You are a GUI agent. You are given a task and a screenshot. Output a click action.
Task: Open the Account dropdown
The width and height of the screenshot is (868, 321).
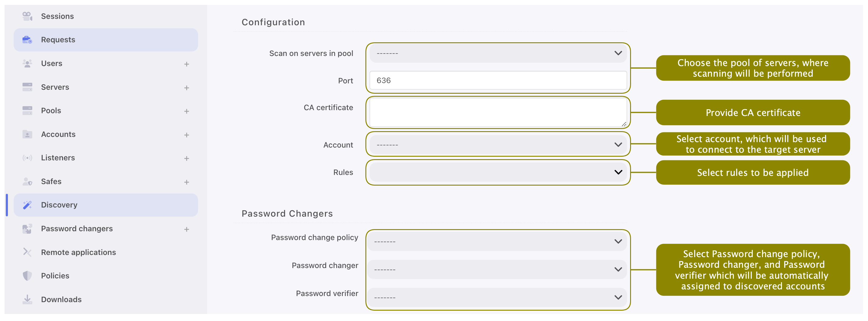pyautogui.click(x=498, y=145)
